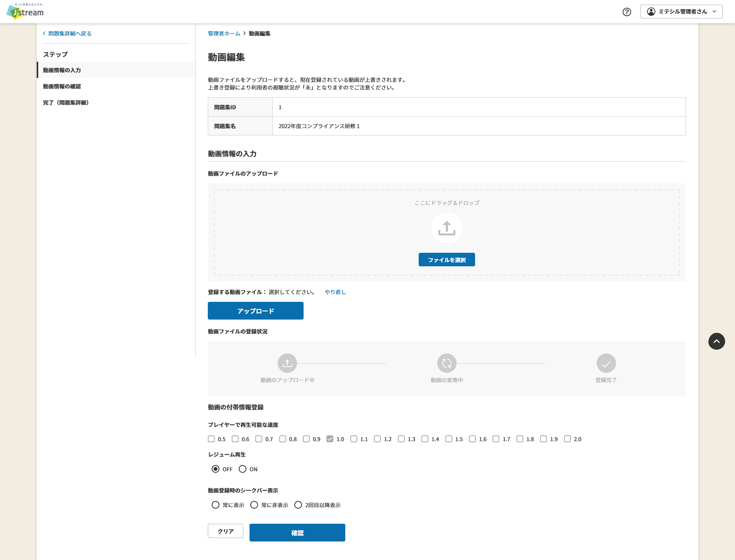Click the ここにドラッグ＆ドロップ text
The width and height of the screenshot is (735, 560).
(447, 203)
